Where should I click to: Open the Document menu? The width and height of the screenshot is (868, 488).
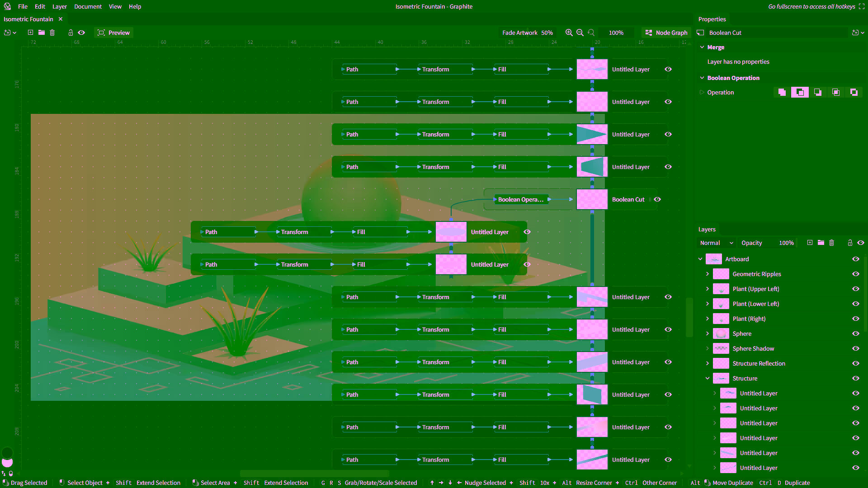click(88, 6)
